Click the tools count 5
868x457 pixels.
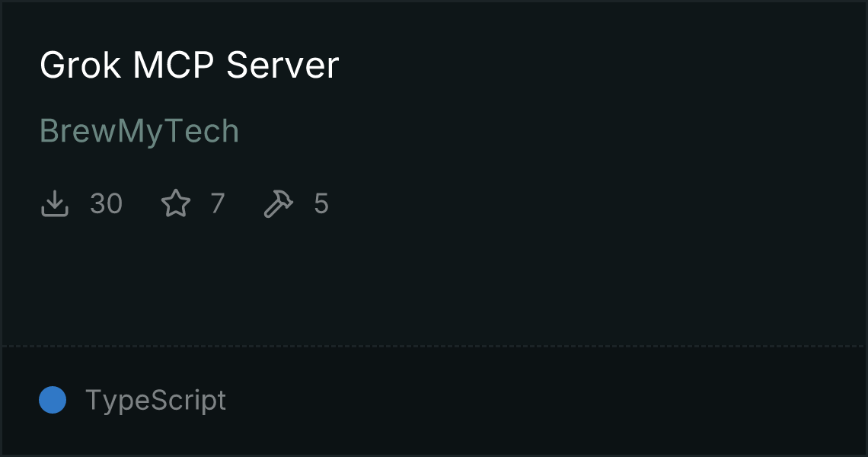tap(321, 203)
